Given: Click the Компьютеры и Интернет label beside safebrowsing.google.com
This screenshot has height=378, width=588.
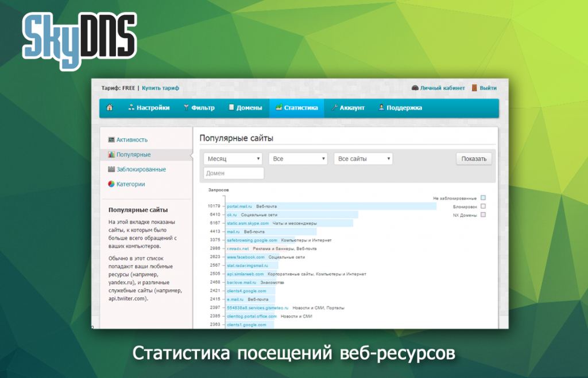Looking at the screenshot, I should (x=307, y=240).
